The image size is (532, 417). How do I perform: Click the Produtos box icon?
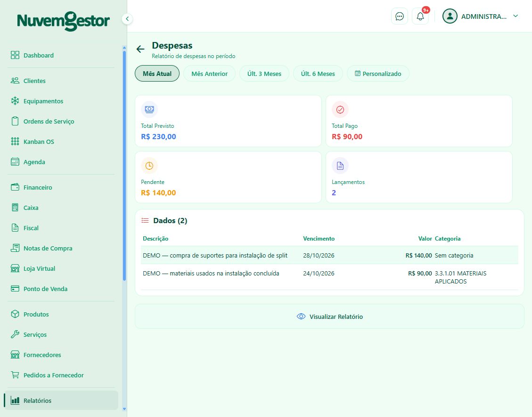coord(15,314)
